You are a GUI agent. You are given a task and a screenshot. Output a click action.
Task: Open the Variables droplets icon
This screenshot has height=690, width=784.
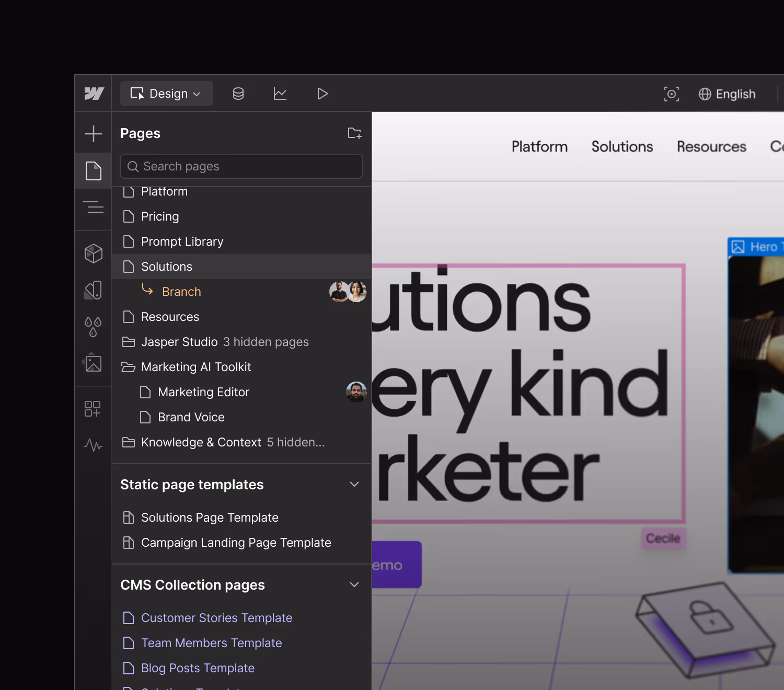[93, 327]
